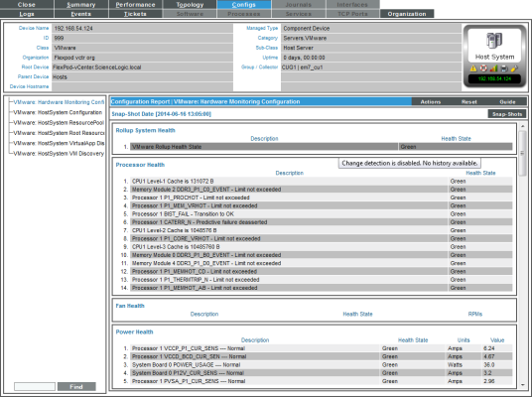Click Processor 1 P1_THERMTRIP_N row
The image size is (532, 397).
[x=321, y=280]
